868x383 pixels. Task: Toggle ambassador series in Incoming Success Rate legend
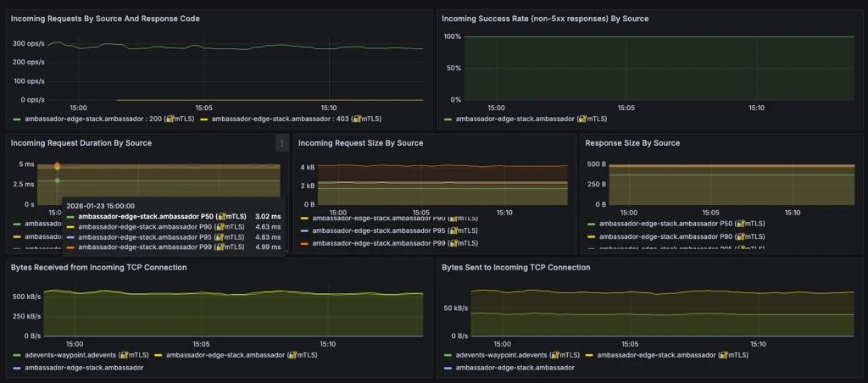point(531,119)
